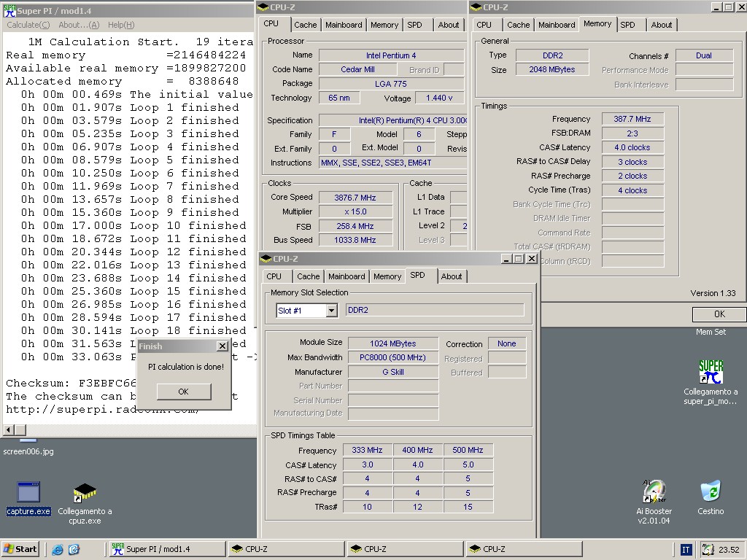Click the None correction value

[507, 344]
